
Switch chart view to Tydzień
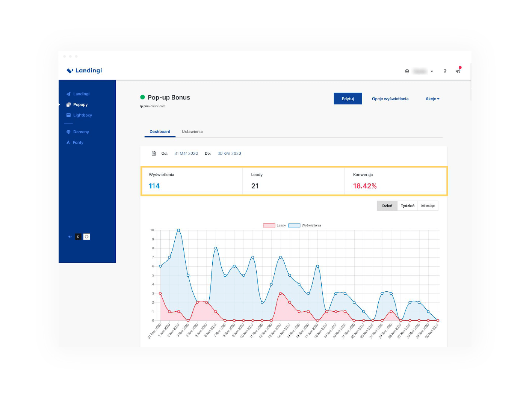pyautogui.click(x=408, y=206)
